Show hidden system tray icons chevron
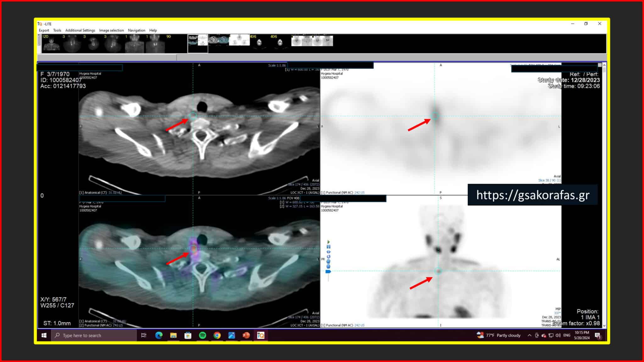The image size is (644, 362). [529, 335]
